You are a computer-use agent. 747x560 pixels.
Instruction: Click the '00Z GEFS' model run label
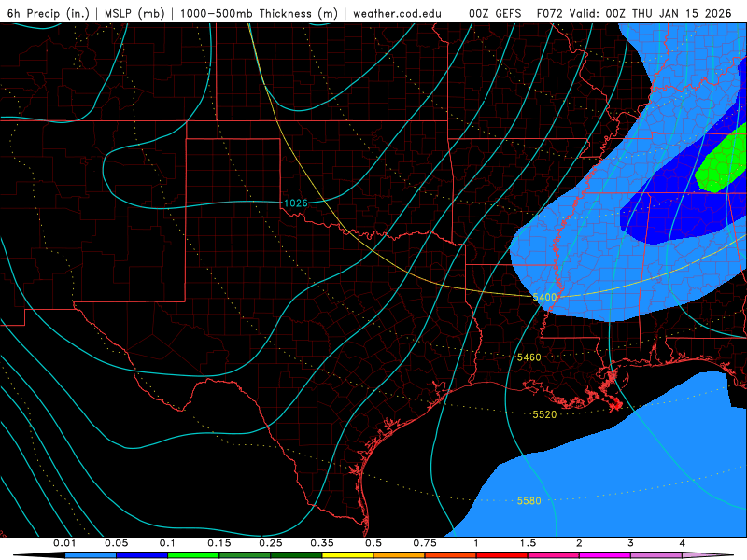click(496, 13)
